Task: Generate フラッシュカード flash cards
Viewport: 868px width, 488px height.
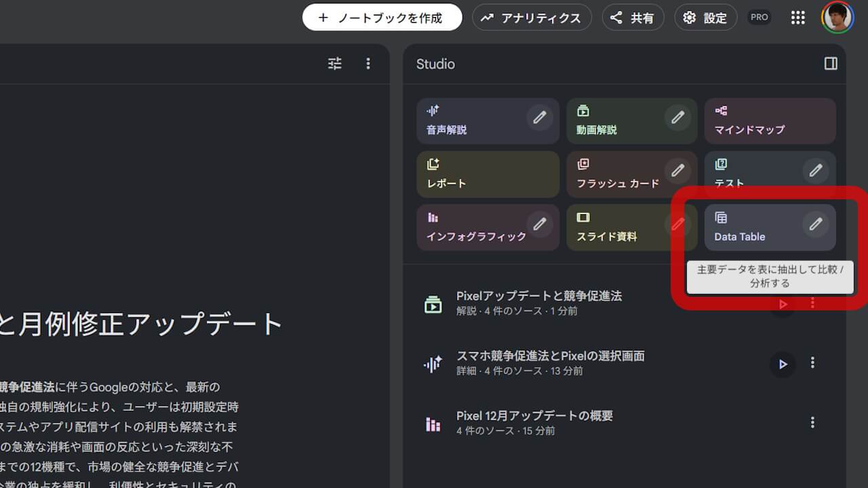Action: point(612,183)
